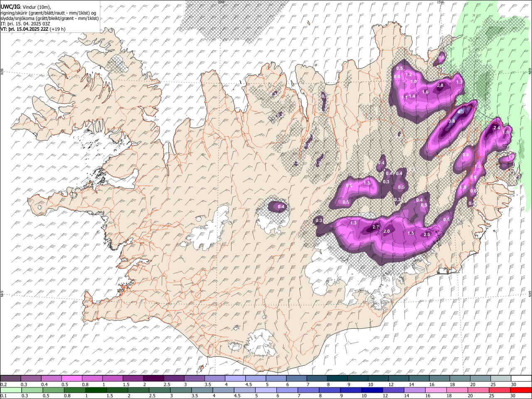This screenshot has height=399, width=532.
Task: Pick the violet rain swatch labeled 12
Action: point(392,390)
